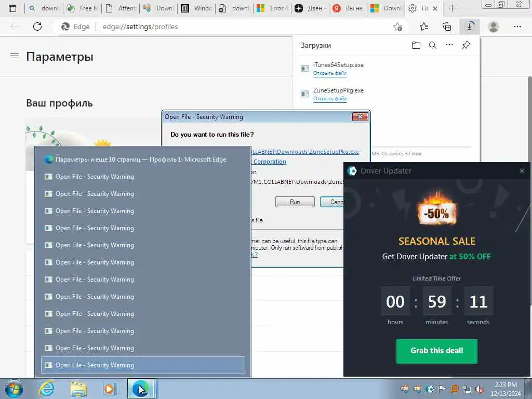Click the orange magnifier tray icon

pyautogui.click(x=454, y=389)
